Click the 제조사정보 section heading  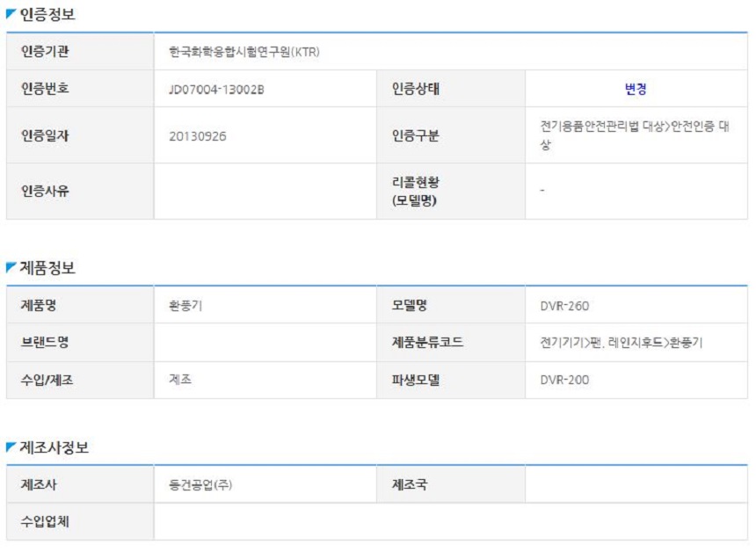(x=54, y=447)
